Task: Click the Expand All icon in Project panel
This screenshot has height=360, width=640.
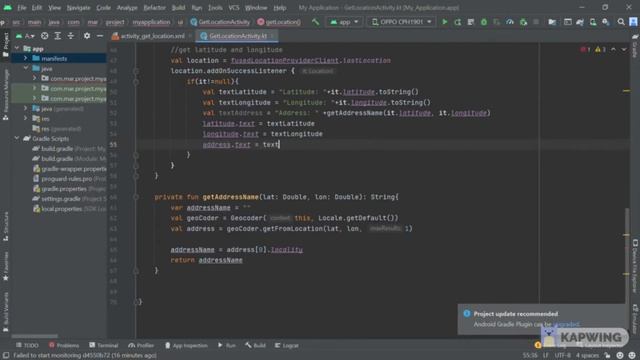Action: pos(58,36)
